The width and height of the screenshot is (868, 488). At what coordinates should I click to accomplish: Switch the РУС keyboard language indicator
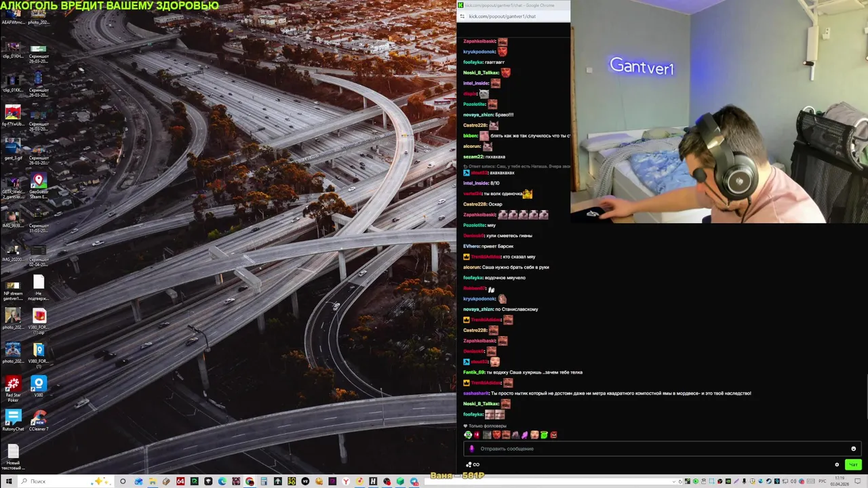(822, 481)
